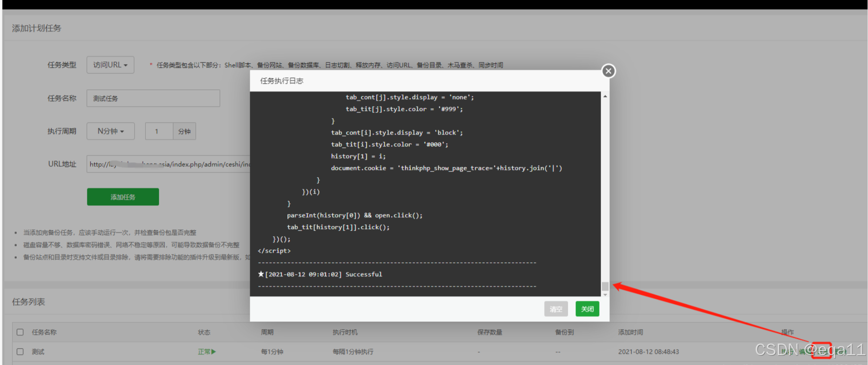The height and width of the screenshot is (365, 868).
Task: Toggle the checkbox for the 测试 task row
Action: click(x=20, y=352)
